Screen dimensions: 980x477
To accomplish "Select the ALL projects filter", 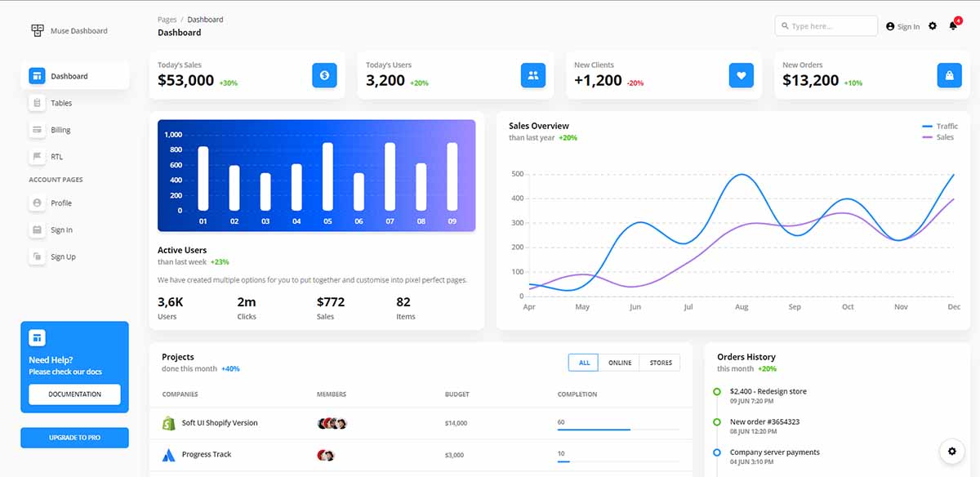I will coord(582,362).
